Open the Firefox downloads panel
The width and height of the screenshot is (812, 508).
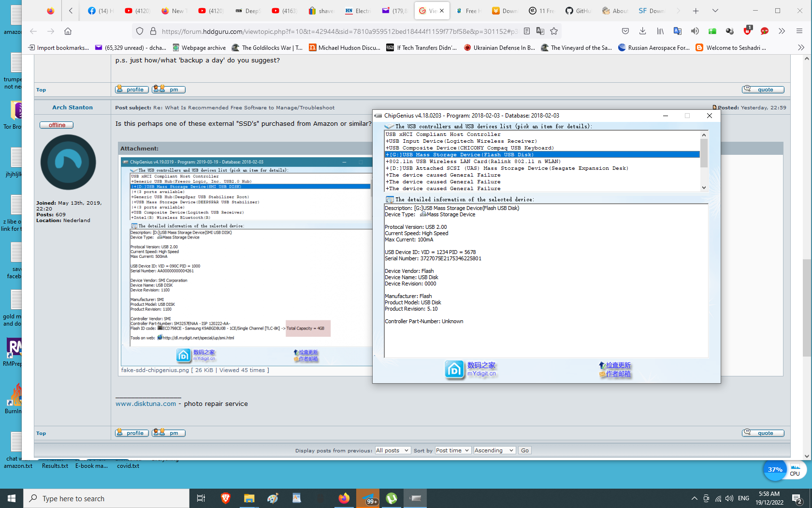[642, 31]
